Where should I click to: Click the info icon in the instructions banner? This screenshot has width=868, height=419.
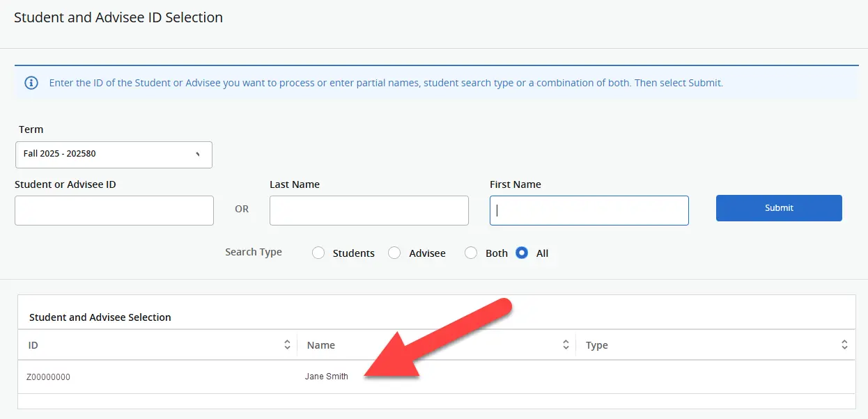(31, 82)
